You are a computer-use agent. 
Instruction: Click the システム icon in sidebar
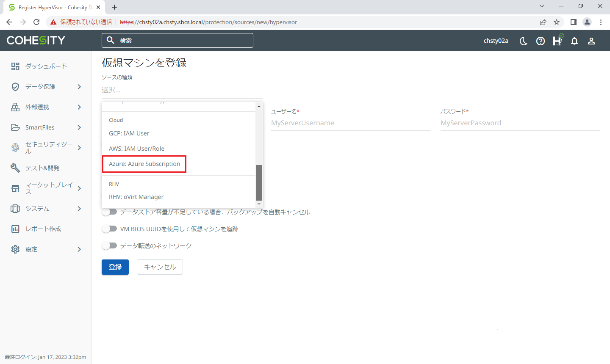tap(15, 209)
